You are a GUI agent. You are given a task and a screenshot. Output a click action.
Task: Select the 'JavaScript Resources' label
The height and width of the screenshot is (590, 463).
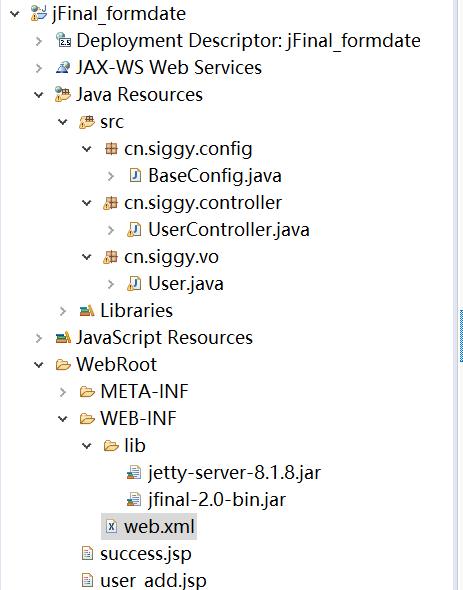tap(164, 338)
